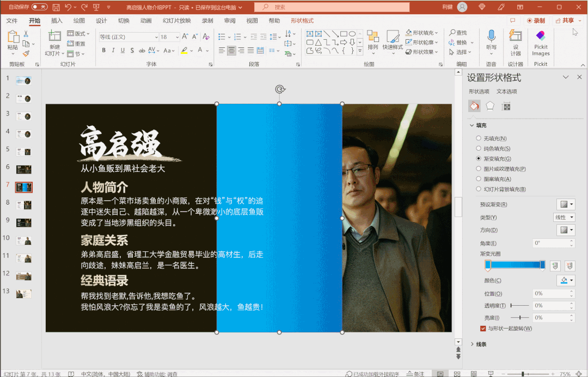Viewport: 588px width, 377px height.
Task: Click the Save icon in title bar
Action: pos(56,7)
